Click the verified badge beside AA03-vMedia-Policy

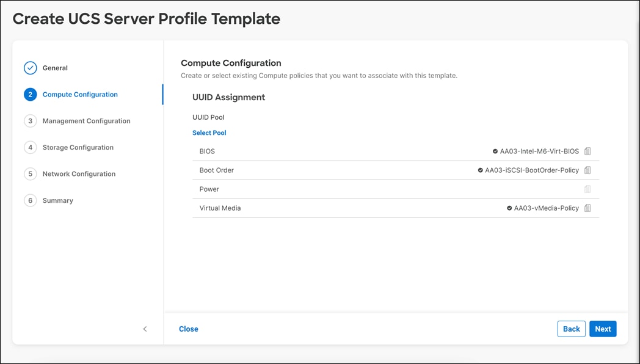coord(509,208)
